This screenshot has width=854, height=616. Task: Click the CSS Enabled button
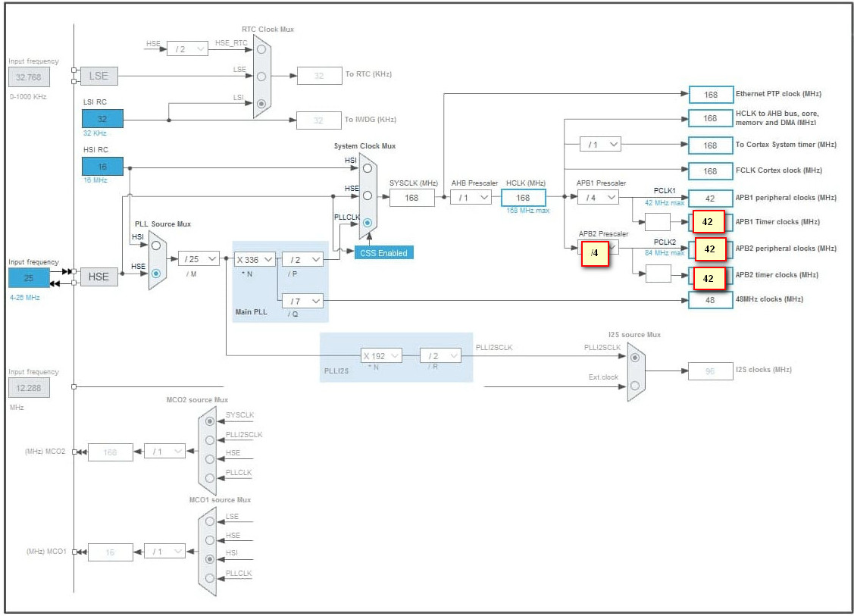pyautogui.click(x=384, y=253)
